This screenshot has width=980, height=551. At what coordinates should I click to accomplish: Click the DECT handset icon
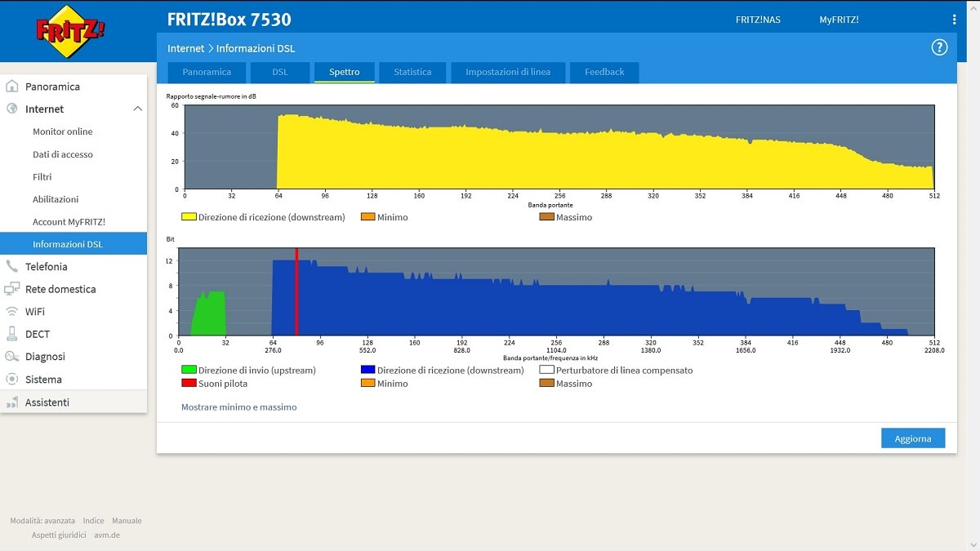[x=11, y=334]
